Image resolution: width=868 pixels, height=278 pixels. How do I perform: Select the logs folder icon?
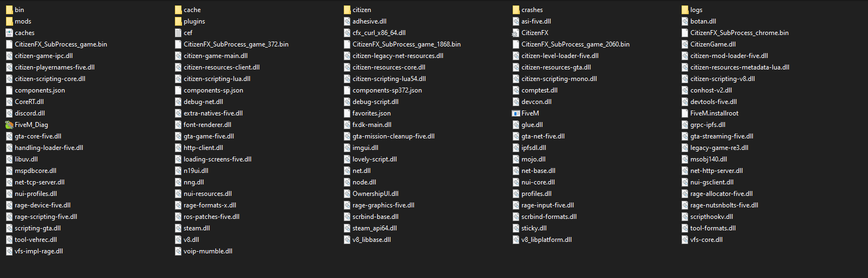pyautogui.click(x=685, y=10)
